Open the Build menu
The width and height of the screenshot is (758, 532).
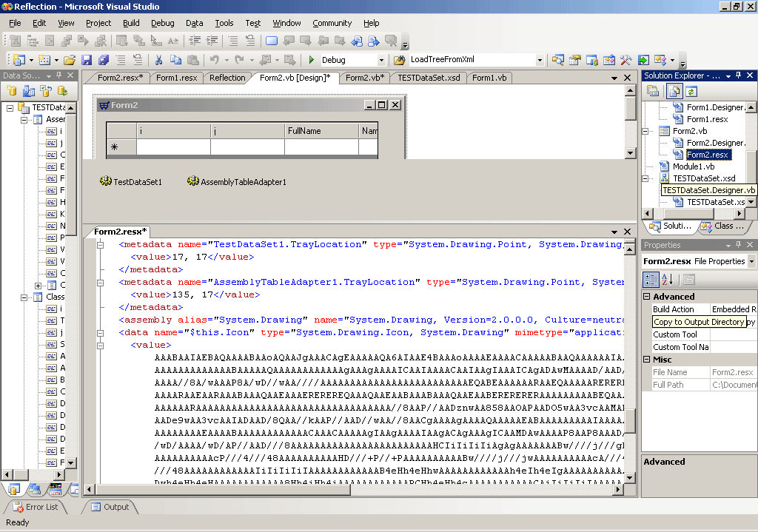131,23
